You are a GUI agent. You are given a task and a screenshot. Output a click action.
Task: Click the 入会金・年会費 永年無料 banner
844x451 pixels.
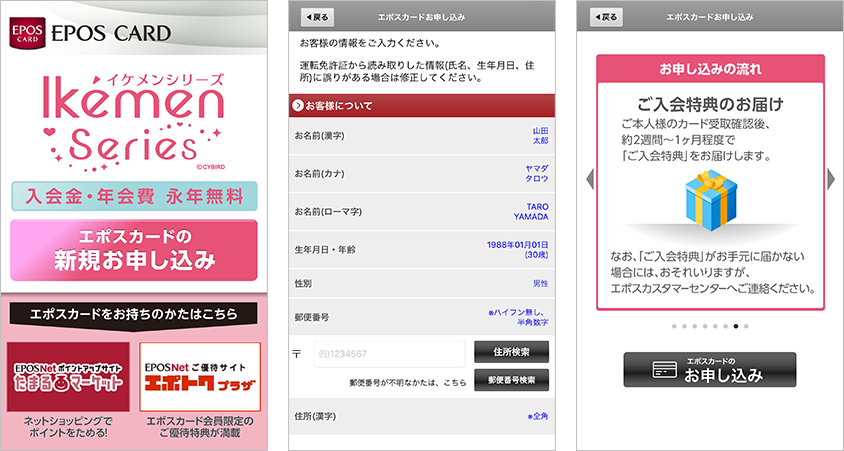coord(135,196)
